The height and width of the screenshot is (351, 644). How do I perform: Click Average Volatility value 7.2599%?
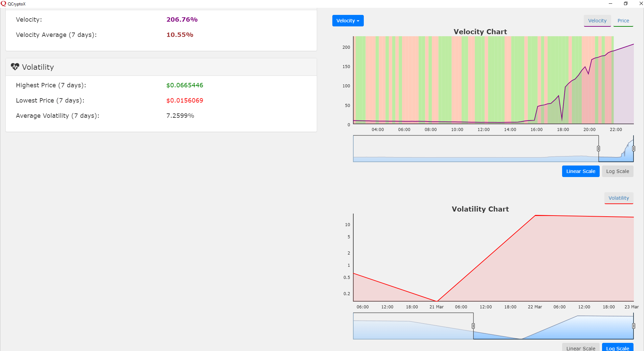[180, 116]
